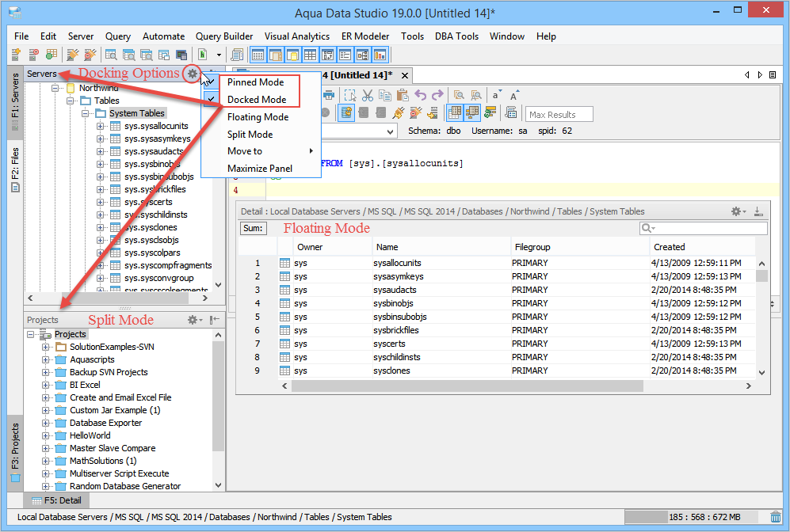Open the Scroll-document icon on main toolbar
This screenshot has width=790, height=532.
[237, 55]
